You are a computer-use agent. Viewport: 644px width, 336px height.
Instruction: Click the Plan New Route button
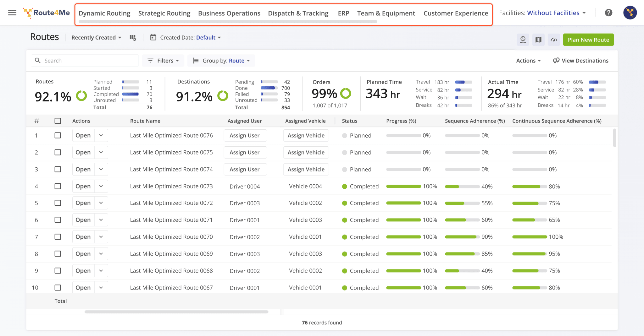pyautogui.click(x=588, y=40)
